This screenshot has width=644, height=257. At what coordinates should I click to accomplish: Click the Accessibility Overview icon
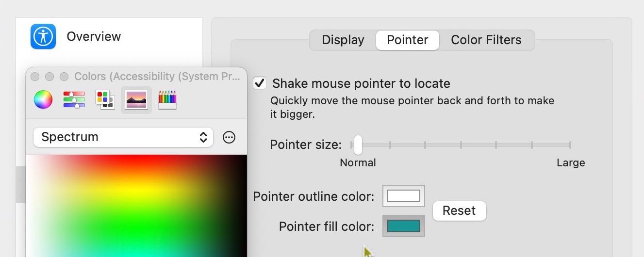pos(43,36)
